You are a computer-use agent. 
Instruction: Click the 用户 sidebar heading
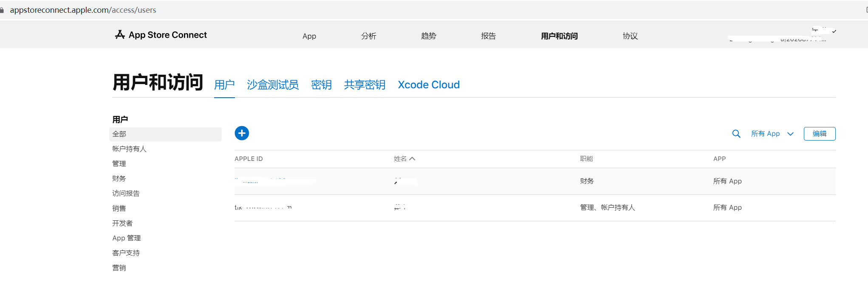click(120, 119)
